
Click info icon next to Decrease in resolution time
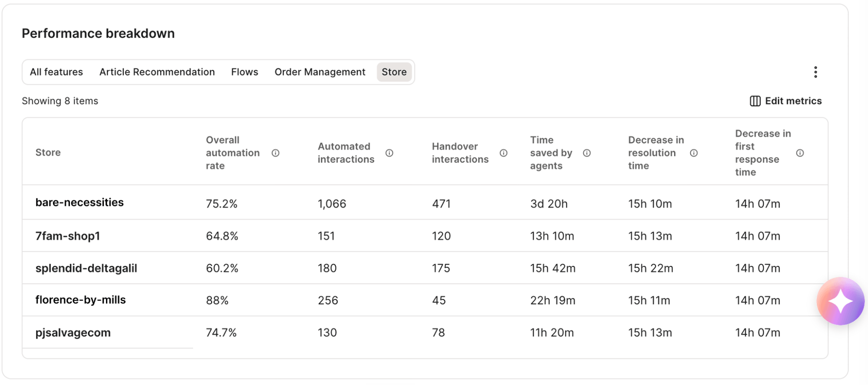[x=694, y=153]
